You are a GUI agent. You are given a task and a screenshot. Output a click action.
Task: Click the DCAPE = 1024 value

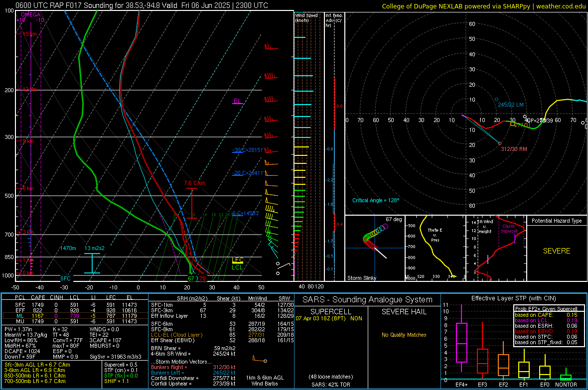pyautogui.click(x=22, y=351)
